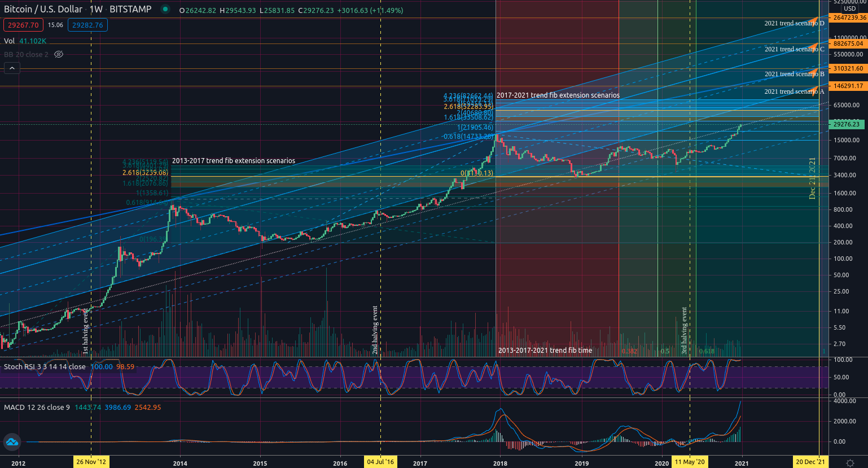868x468 pixels.
Task: Click the fib level 1(21905.46) label
Action: click(475, 128)
